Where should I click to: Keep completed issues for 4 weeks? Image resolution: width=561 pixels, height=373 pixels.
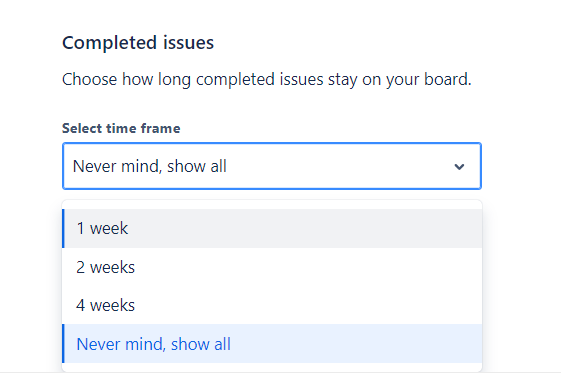pyautogui.click(x=272, y=305)
